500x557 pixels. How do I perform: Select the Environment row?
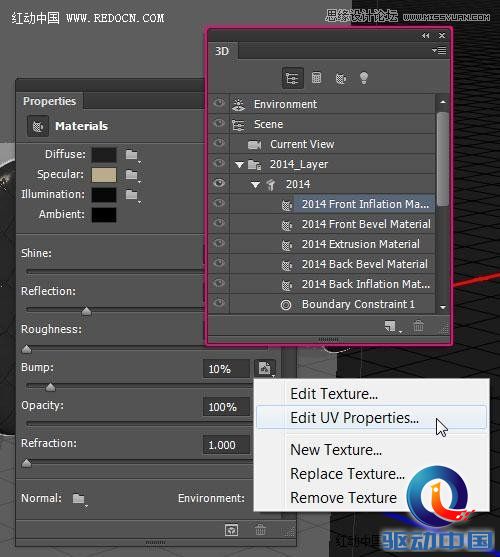(332, 104)
